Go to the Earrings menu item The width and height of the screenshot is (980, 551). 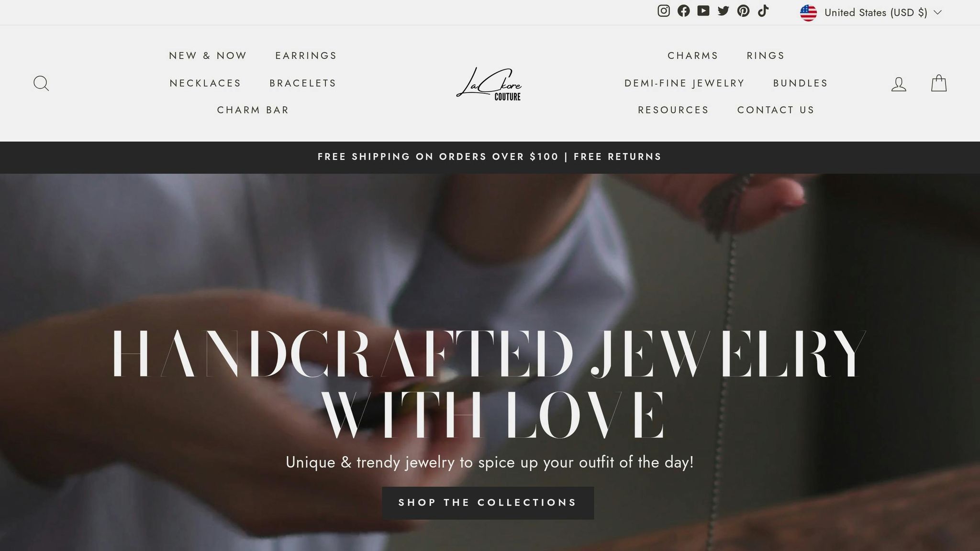coord(306,55)
